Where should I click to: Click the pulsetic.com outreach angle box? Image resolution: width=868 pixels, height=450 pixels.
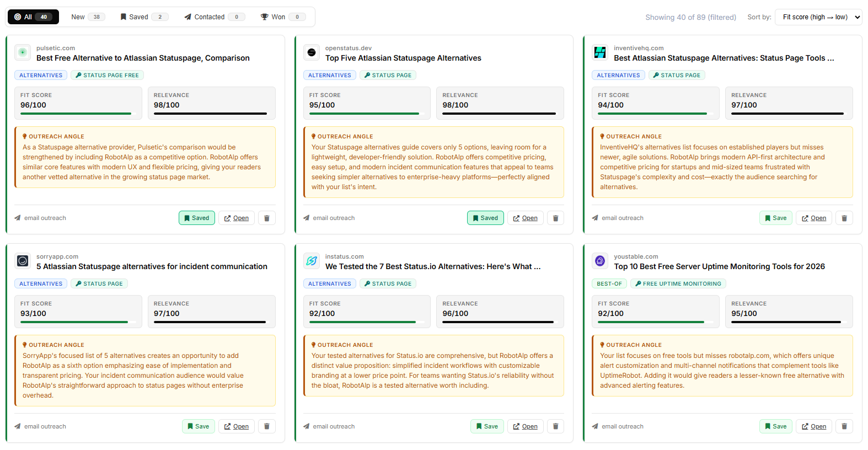[x=145, y=157]
